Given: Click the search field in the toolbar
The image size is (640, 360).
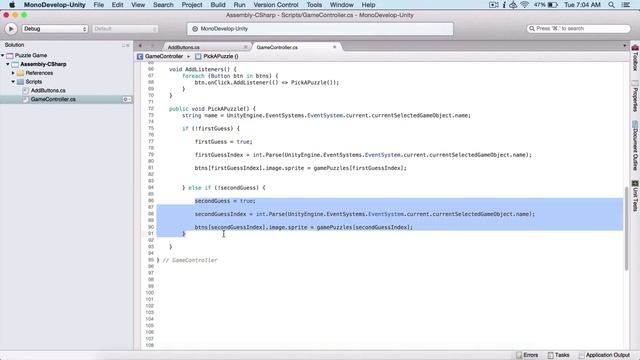Looking at the screenshot, I should tap(579, 29).
